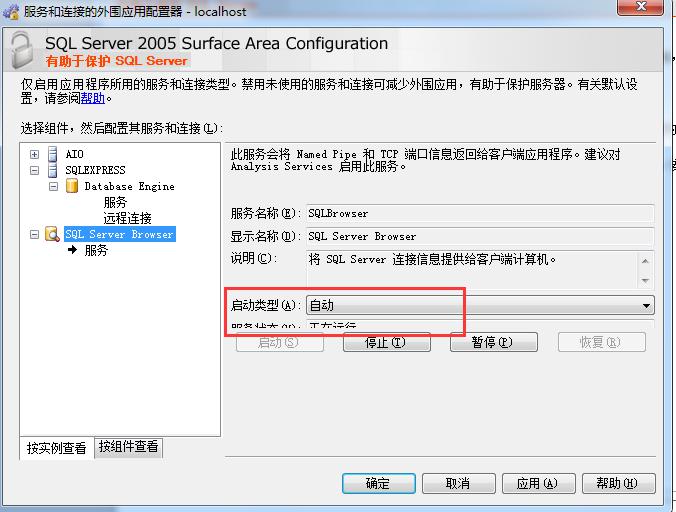Click the 停止(T) button
676x512 pixels.
[x=385, y=342]
